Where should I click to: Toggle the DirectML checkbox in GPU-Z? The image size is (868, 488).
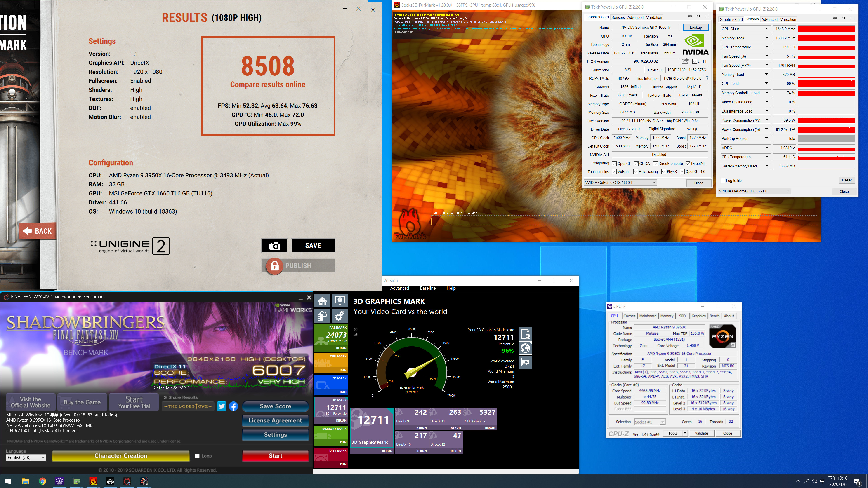(x=688, y=164)
